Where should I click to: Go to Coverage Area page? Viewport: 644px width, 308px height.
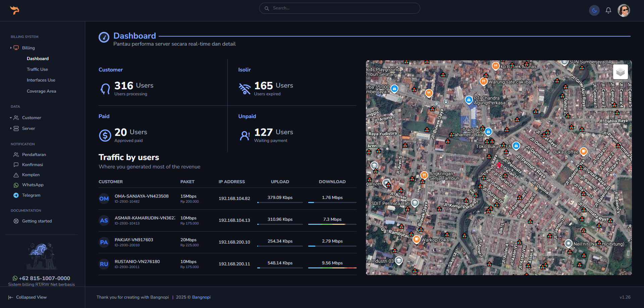tap(41, 91)
